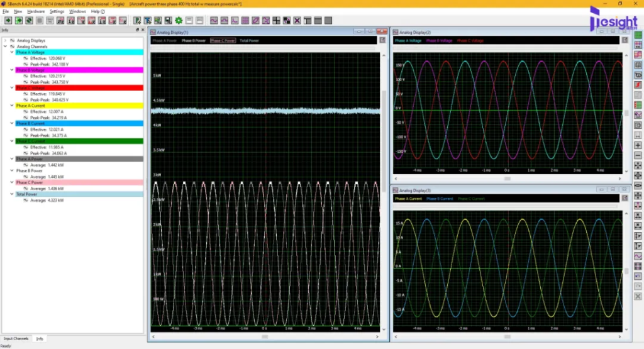644x349 pixels.
Task: Open the Settings menu
Action: tap(57, 11)
